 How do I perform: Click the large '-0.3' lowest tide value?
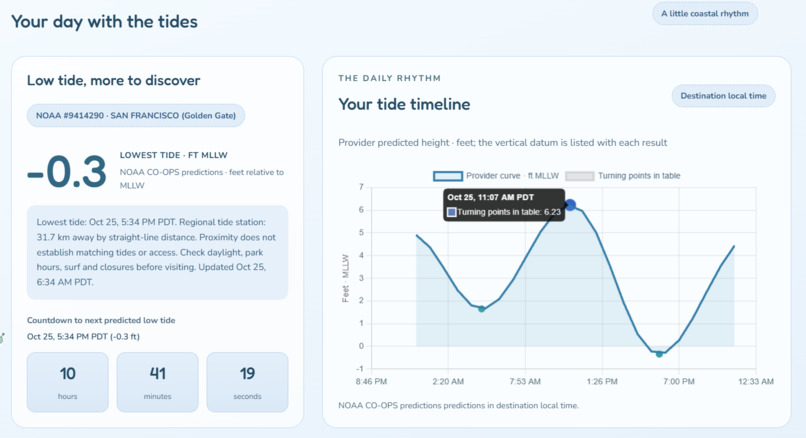coord(67,172)
